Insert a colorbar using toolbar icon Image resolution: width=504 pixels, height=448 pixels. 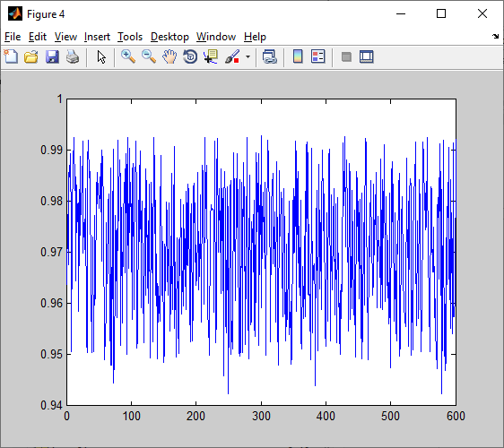point(298,56)
